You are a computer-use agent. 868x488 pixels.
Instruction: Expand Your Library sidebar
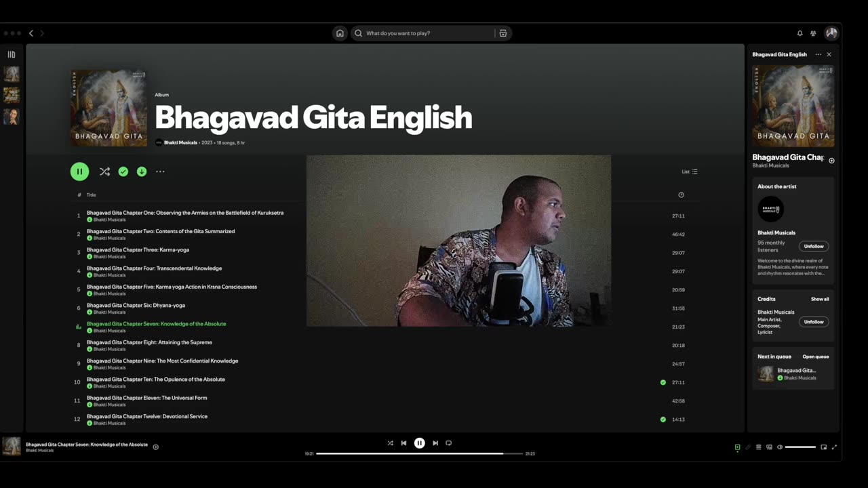[x=12, y=54]
